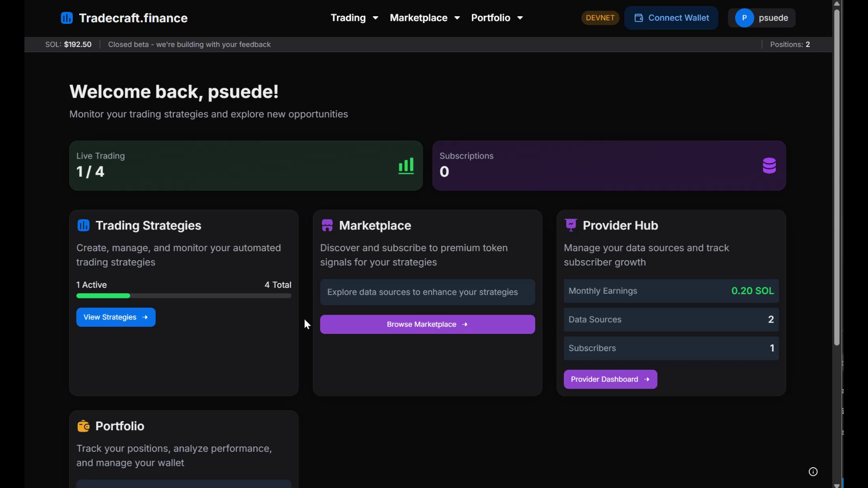This screenshot has height=488, width=868.
Task: Click the Trading Strategies card icon
Action: 84,225
